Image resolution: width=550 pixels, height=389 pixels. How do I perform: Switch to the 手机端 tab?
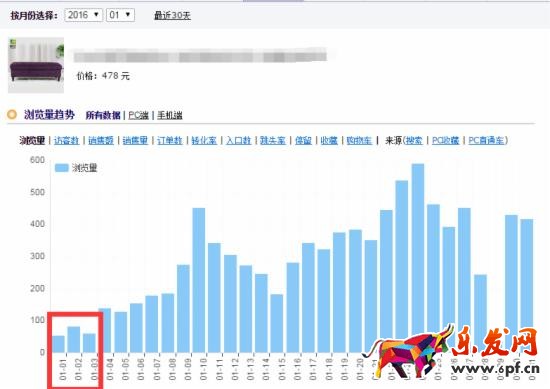click(170, 115)
